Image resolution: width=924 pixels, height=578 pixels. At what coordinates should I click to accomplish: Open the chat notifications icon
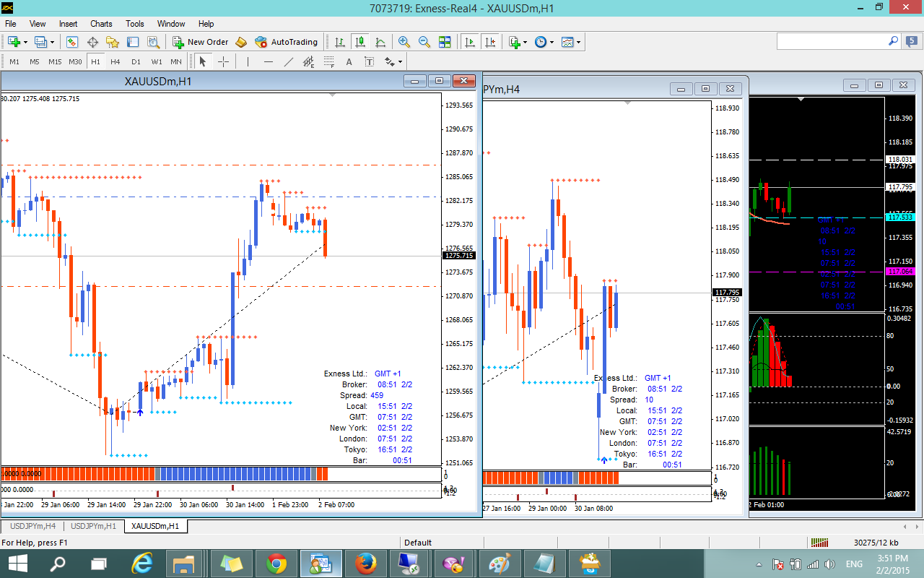pyautogui.click(x=910, y=42)
